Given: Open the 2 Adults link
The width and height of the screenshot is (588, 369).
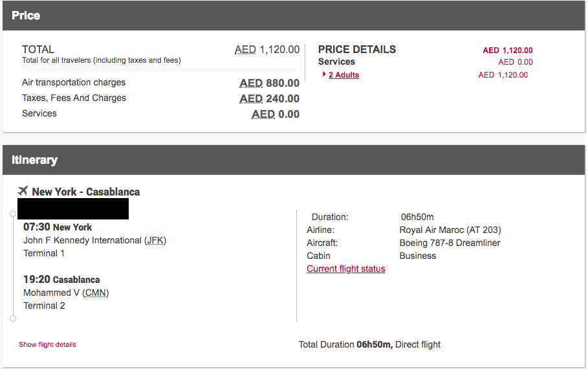Looking at the screenshot, I should coord(343,75).
